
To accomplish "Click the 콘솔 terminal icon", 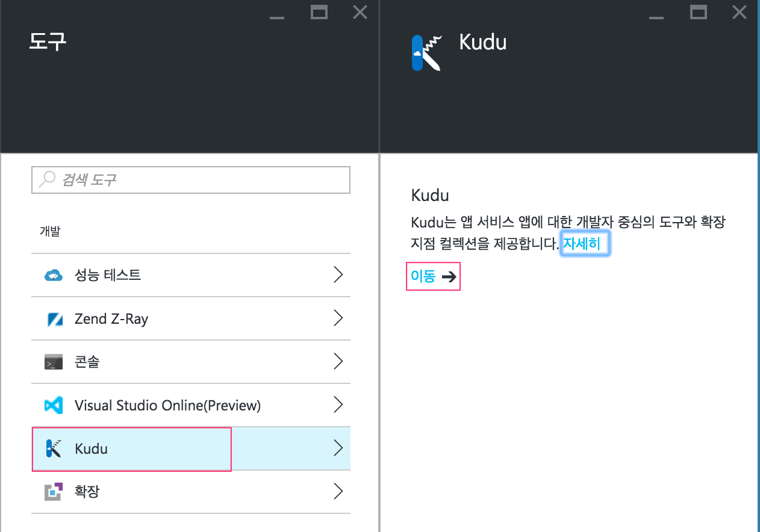I will (x=54, y=362).
